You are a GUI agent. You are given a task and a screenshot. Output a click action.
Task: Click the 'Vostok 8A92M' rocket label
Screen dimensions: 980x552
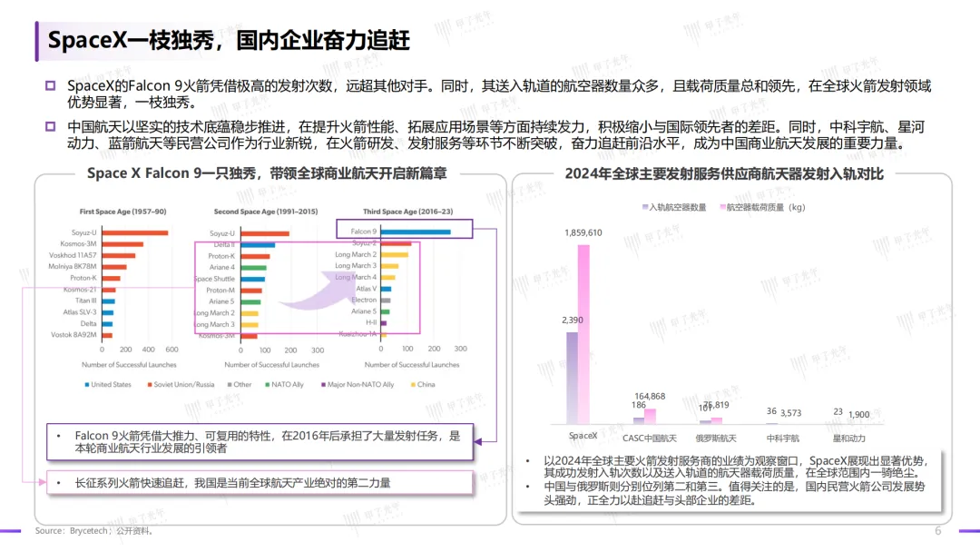[x=73, y=334]
